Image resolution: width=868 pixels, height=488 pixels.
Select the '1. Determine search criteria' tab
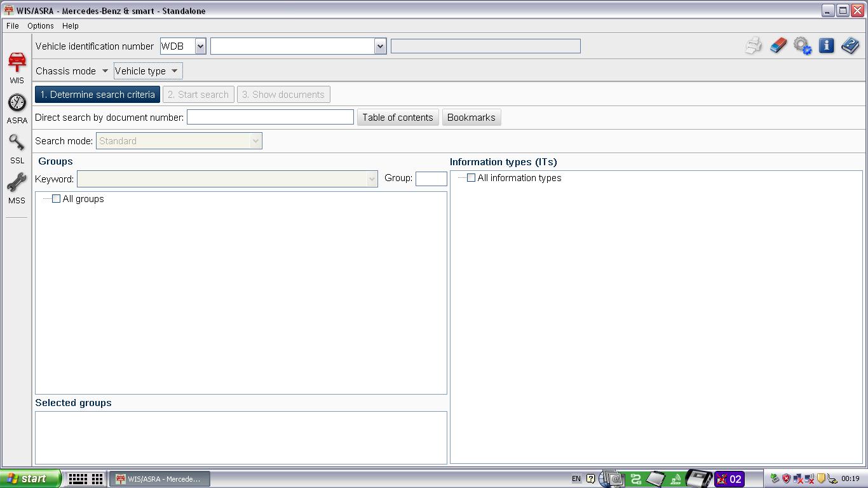coord(97,95)
